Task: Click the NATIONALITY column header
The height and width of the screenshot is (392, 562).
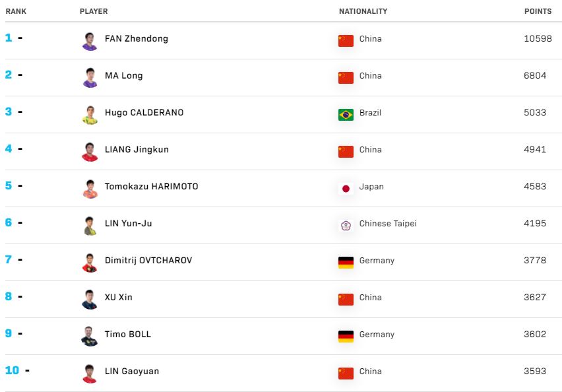Action: click(x=363, y=11)
